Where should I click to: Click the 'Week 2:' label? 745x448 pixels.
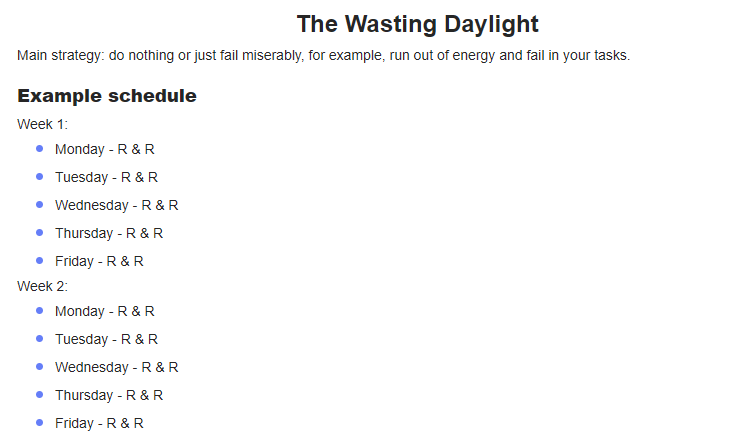coord(42,286)
